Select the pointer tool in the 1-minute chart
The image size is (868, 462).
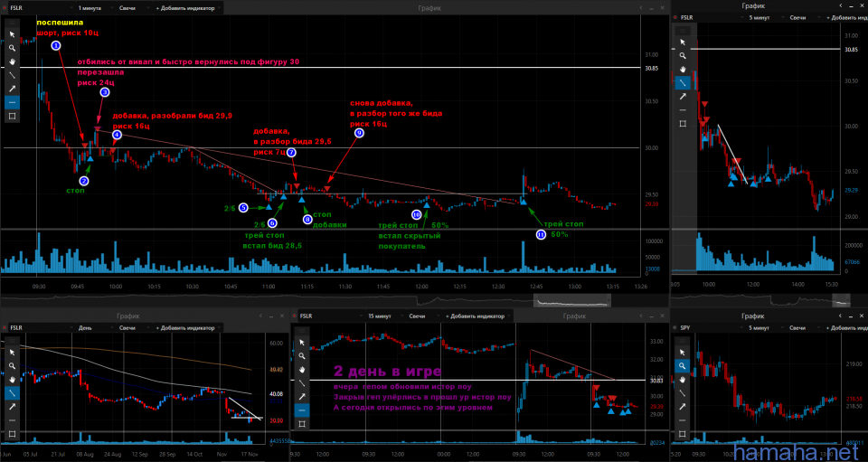click(x=12, y=34)
